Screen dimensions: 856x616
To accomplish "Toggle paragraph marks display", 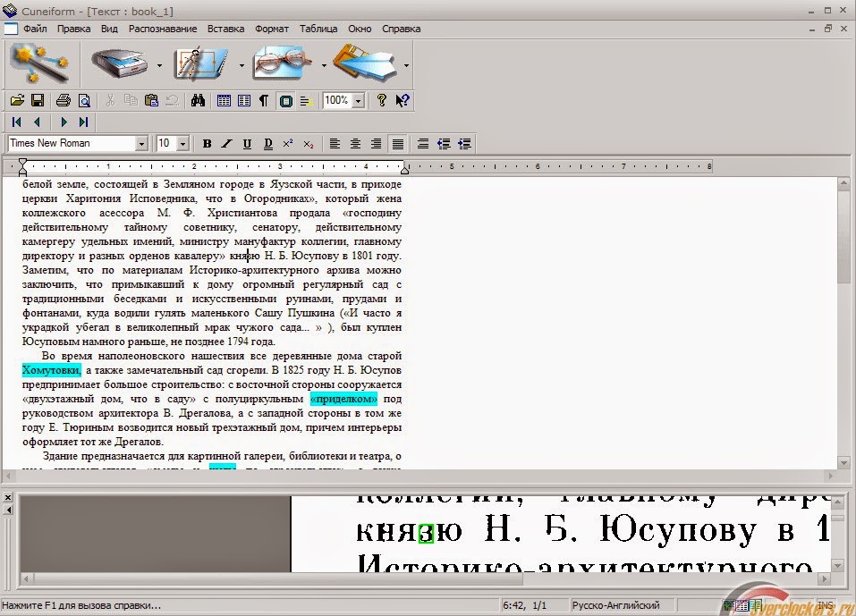I will pos(262,100).
